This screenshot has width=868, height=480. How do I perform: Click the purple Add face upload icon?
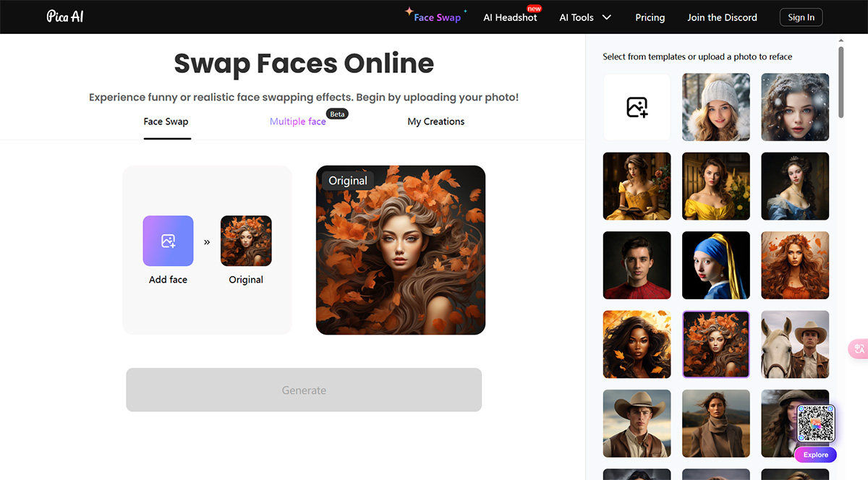pos(168,241)
